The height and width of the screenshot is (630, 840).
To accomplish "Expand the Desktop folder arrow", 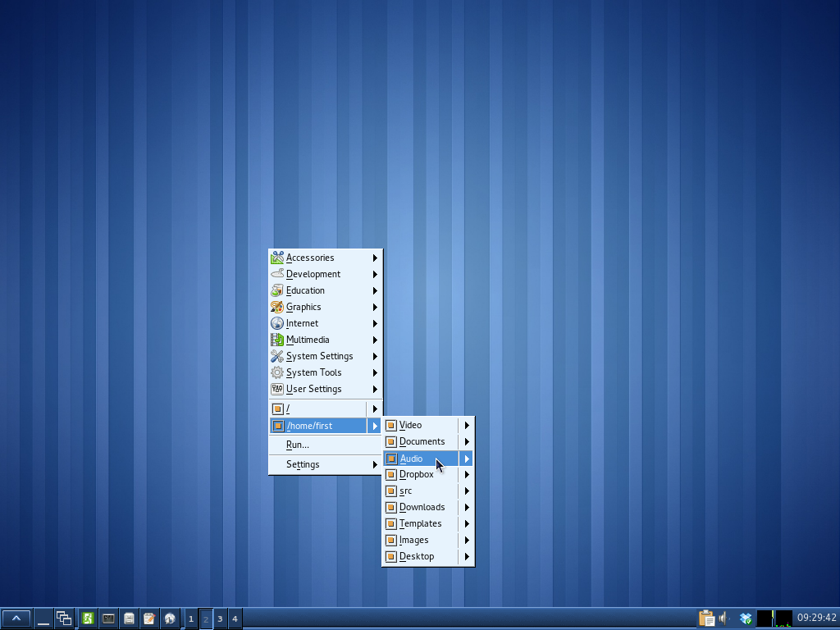I will [x=467, y=557].
